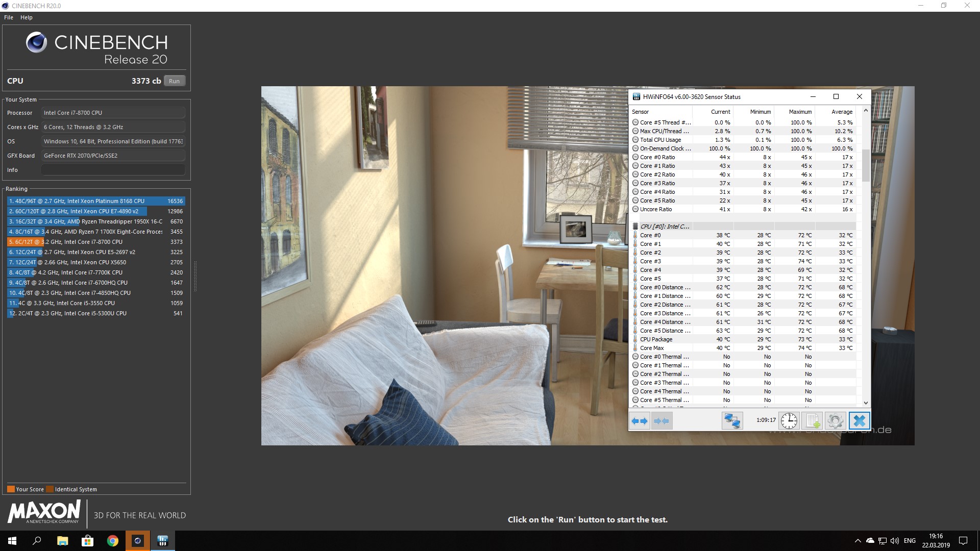This screenshot has width=980, height=551.
Task: Open Cinebench icon in taskbar
Action: pos(137,541)
